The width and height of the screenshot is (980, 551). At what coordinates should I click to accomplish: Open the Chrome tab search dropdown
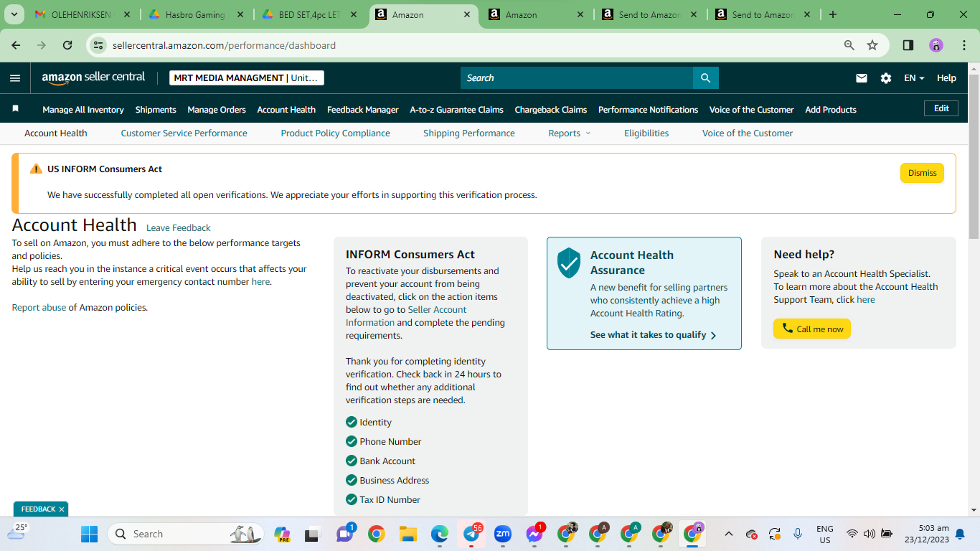(x=15, y=14)
